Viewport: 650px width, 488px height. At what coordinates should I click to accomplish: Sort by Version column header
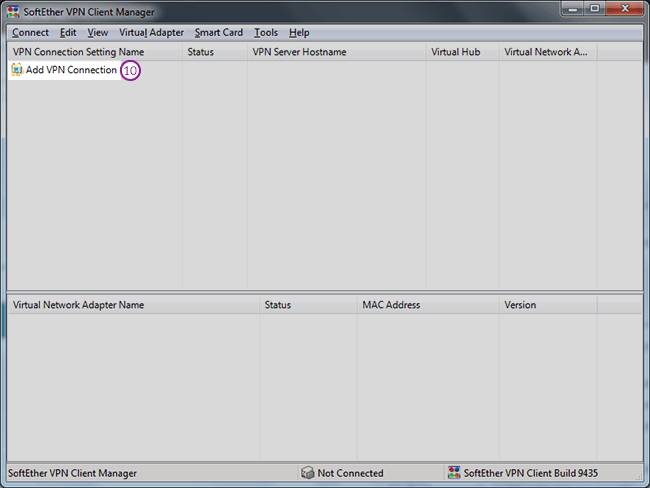pyautogui.click(x=548, y=305)
